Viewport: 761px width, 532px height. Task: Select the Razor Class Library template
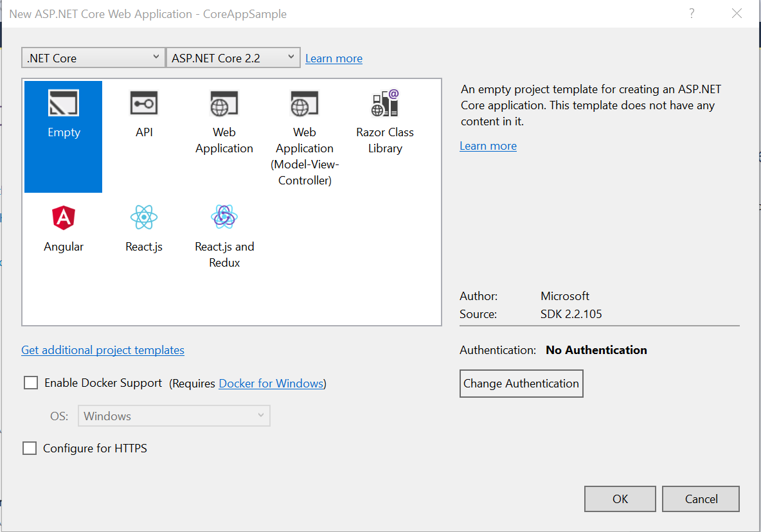385,104
